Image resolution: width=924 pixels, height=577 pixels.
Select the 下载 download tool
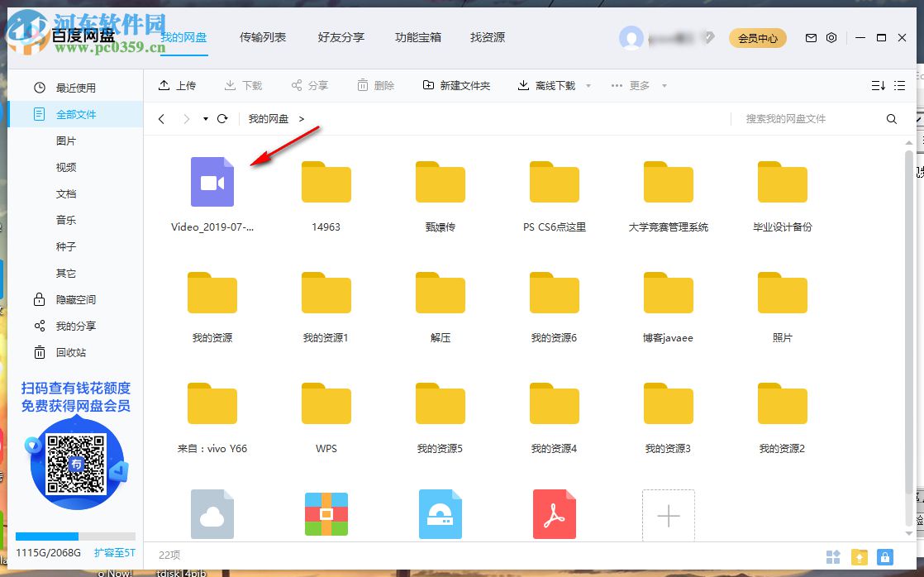coord(242,85)
